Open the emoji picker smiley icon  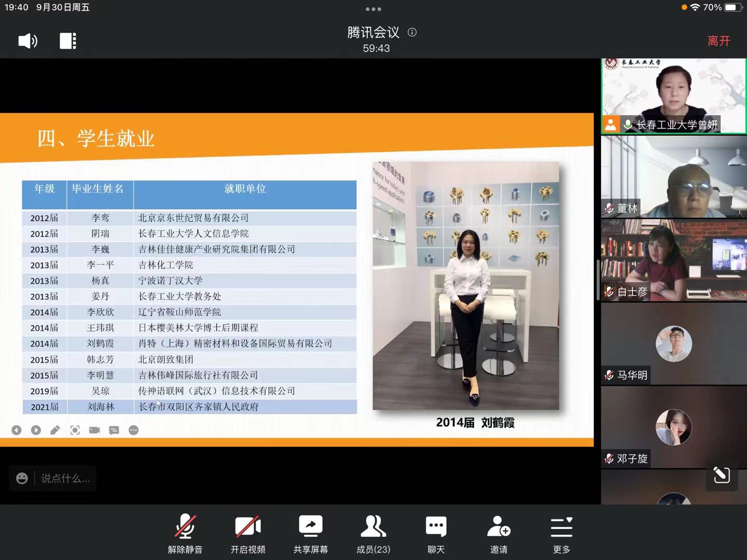tap(22, 478)
